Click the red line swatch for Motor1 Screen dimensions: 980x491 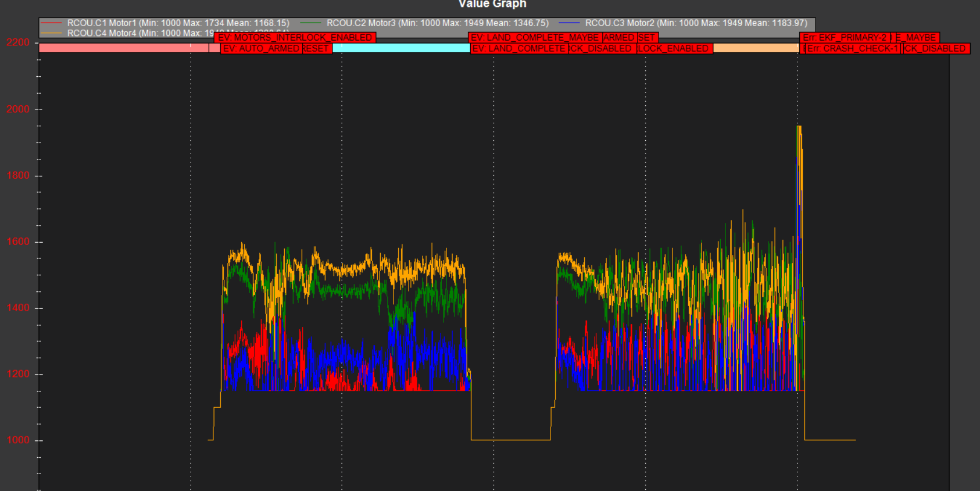click(x=52, y=23)
